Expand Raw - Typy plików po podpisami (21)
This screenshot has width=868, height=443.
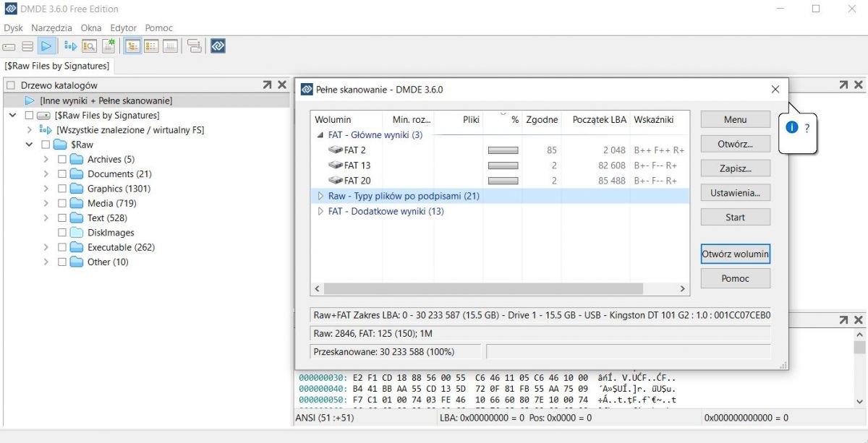coord(320,196)
